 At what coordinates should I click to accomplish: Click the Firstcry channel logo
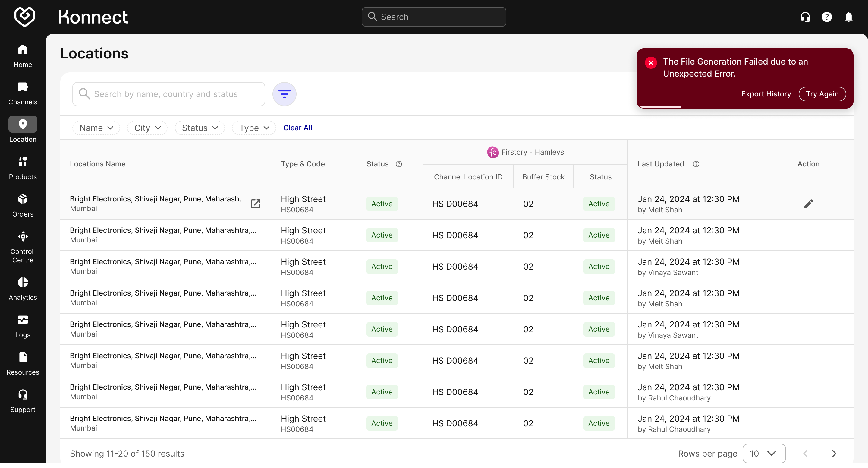[x=493, y=152]
